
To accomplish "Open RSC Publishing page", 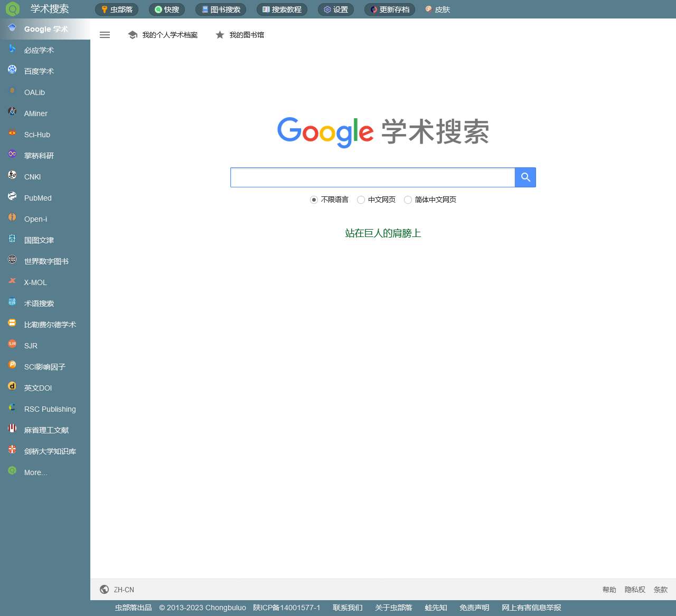I will (50, 409).
